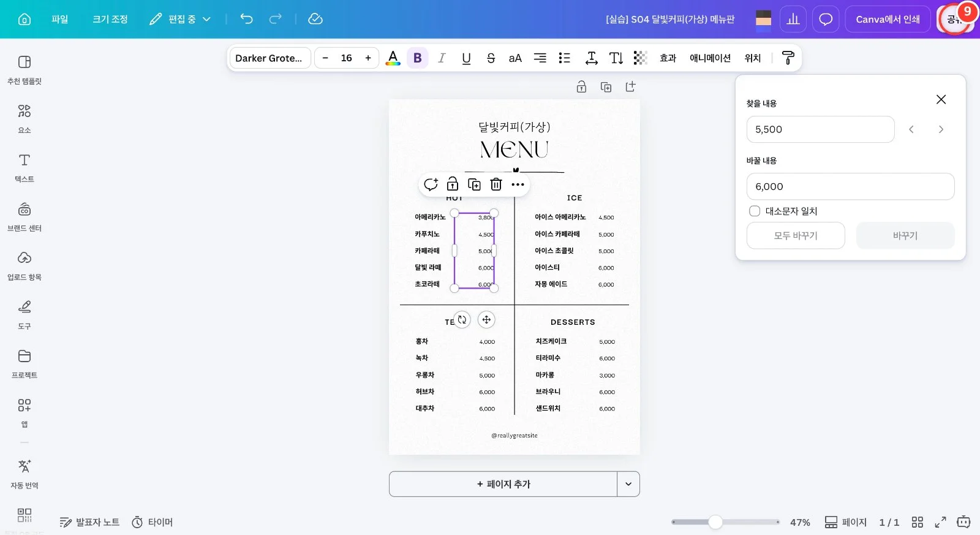Duplicate selected element in floating toolbar
Screen dimensions: 980x535
pos(474,184)
